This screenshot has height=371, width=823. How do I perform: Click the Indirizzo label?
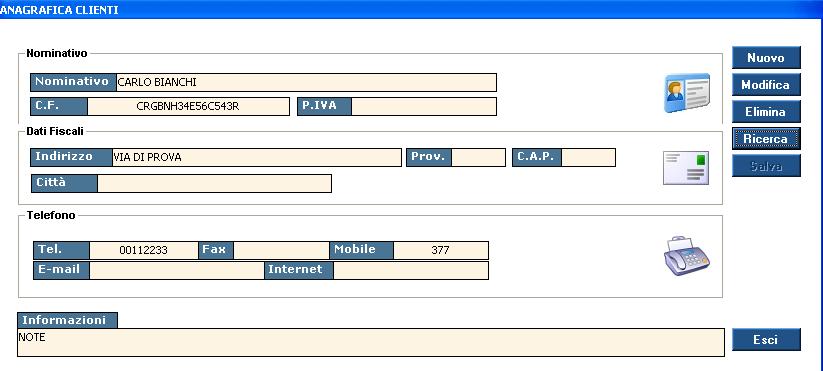[72, 157]
